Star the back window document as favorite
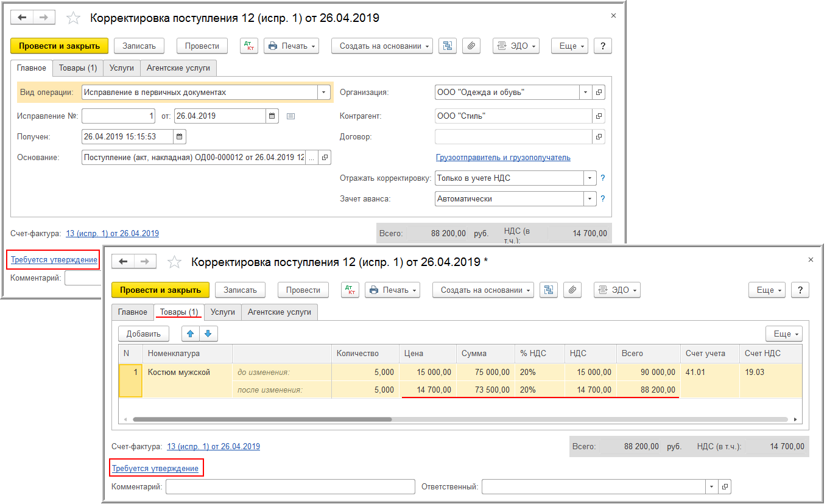Image resolution: width=827 pixels, height=504 pixels. (x=73, y=18)
